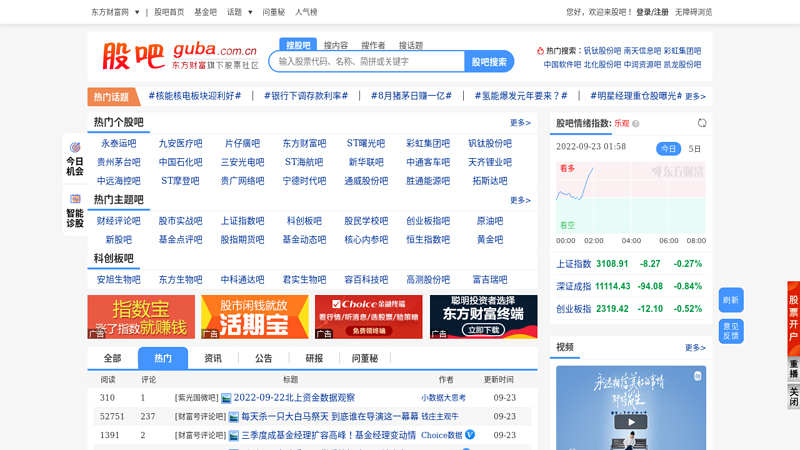
Task: Switch to 公告 posts tab
Action: pos(263,358)
